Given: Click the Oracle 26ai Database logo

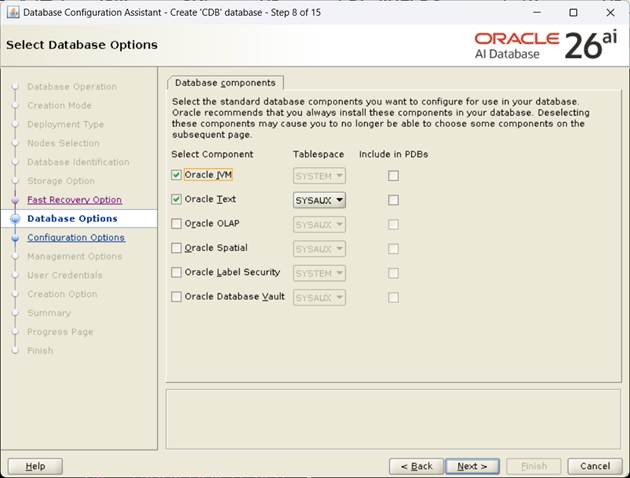Looking at the screenshot, I should (546, 45).
